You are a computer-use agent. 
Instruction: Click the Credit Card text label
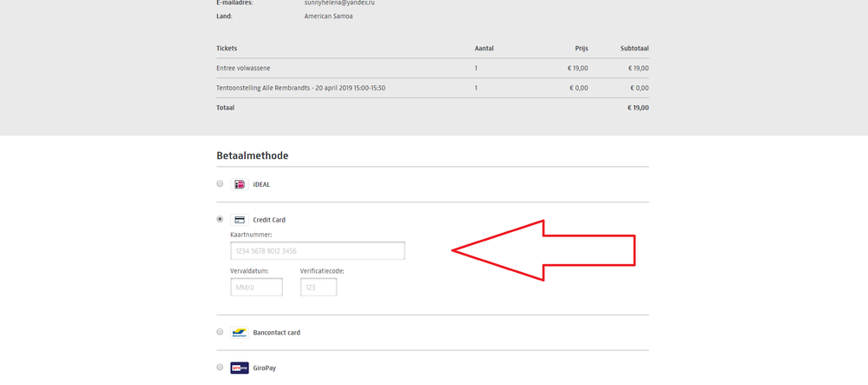point(269,220)
